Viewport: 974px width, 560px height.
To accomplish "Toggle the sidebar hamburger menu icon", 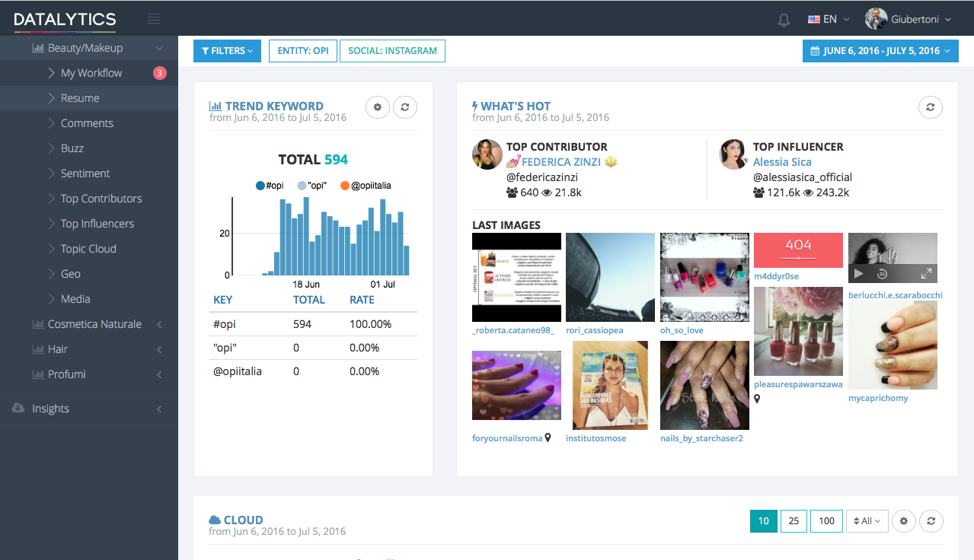I will tap(154, 19).
